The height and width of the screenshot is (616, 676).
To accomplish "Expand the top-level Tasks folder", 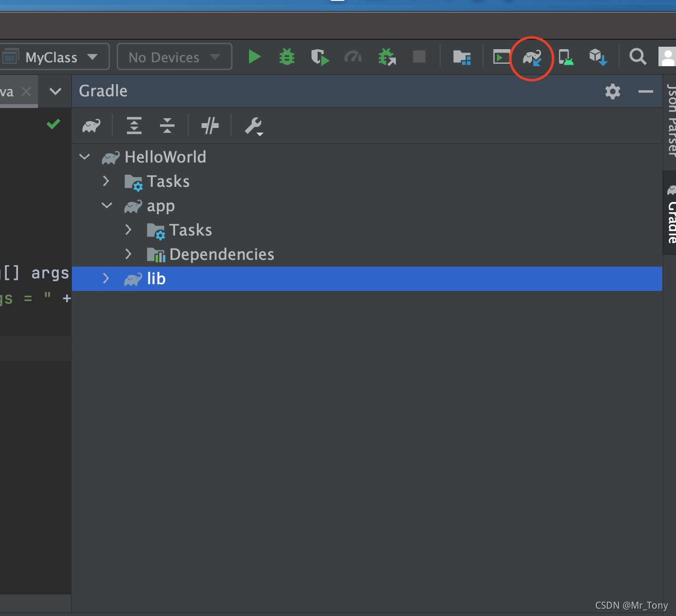I will [106, 181].
